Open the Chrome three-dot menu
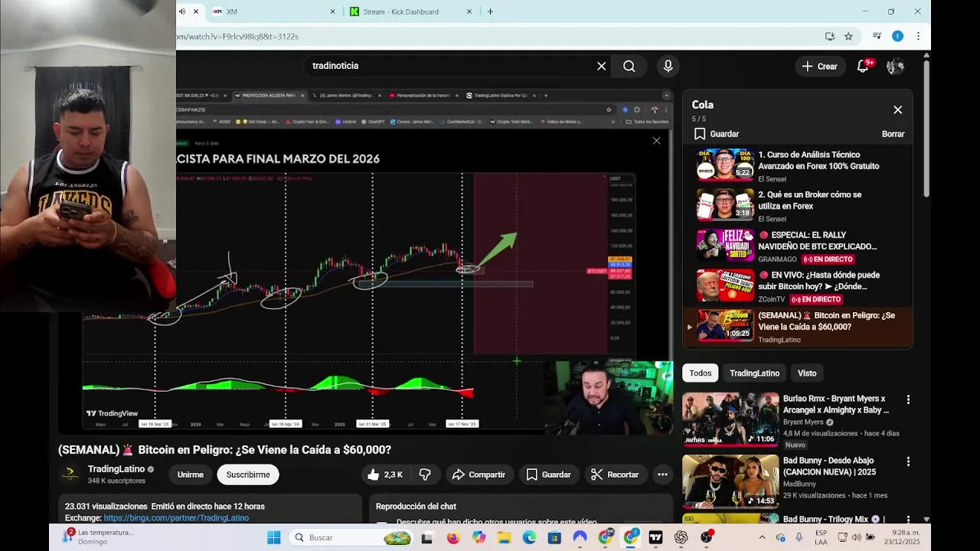980x551 pixels. [918, 36]
